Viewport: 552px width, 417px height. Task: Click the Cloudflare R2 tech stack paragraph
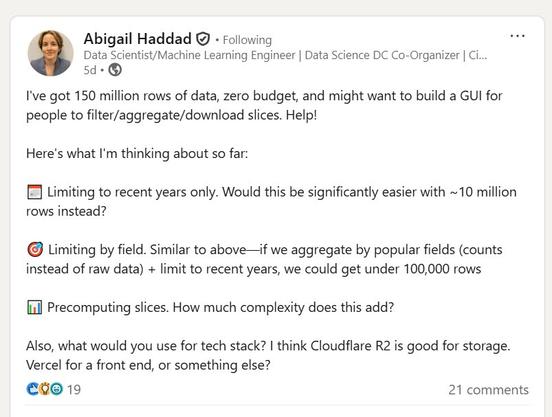pos(268,355)
